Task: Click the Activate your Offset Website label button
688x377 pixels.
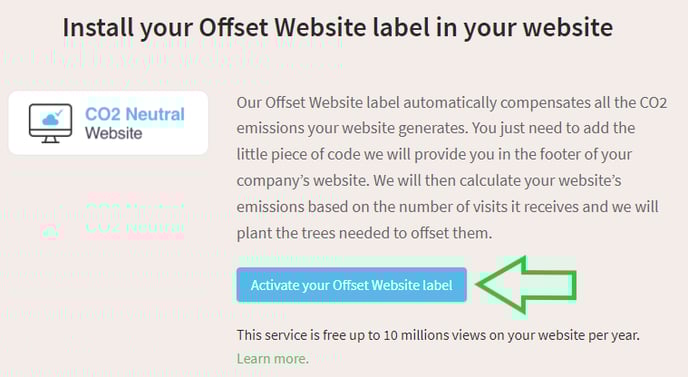Action: [x=351, y=285]
